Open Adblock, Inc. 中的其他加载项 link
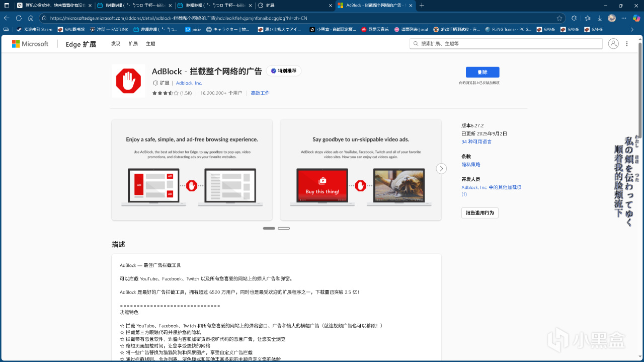The image size is (644, 362). (x=491, y=190)
